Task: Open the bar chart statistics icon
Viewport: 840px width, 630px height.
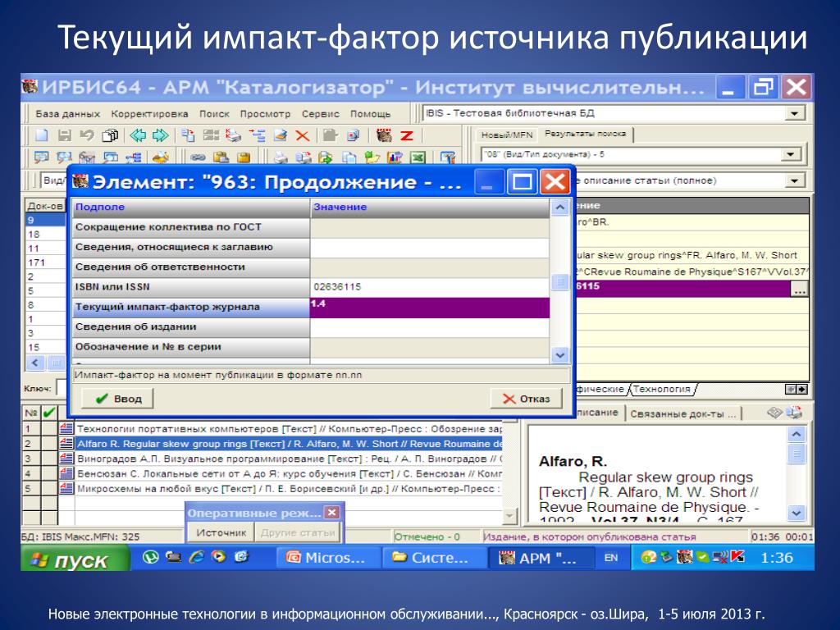Action: (x=395, y=157)
